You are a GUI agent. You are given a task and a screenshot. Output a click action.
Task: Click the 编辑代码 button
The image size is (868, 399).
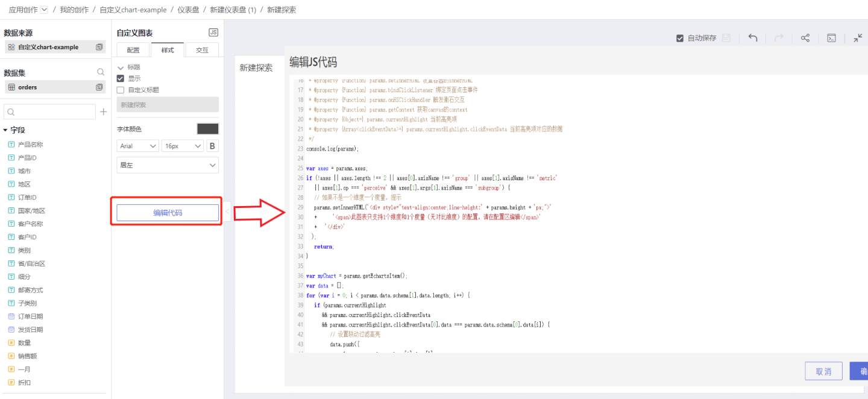click(168, 213)
